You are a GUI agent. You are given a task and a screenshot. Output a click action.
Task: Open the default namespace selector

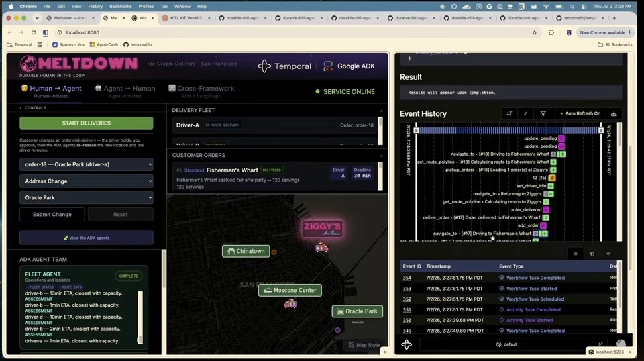pyautogui.click(x=507, y=344)
